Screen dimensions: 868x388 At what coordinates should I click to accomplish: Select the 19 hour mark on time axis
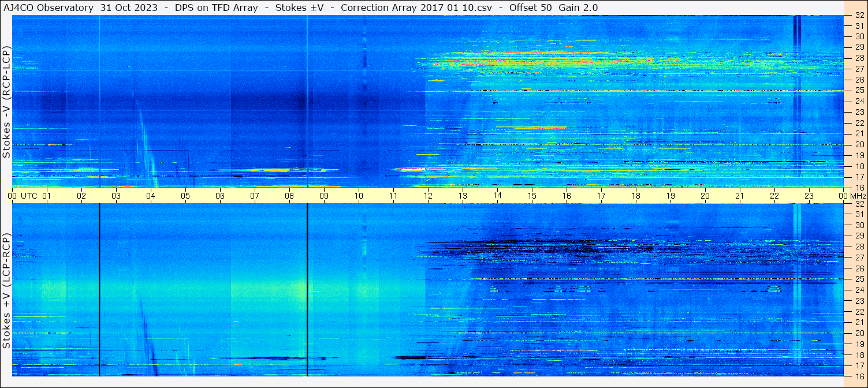pyautogui.click(x=670, y=196)
